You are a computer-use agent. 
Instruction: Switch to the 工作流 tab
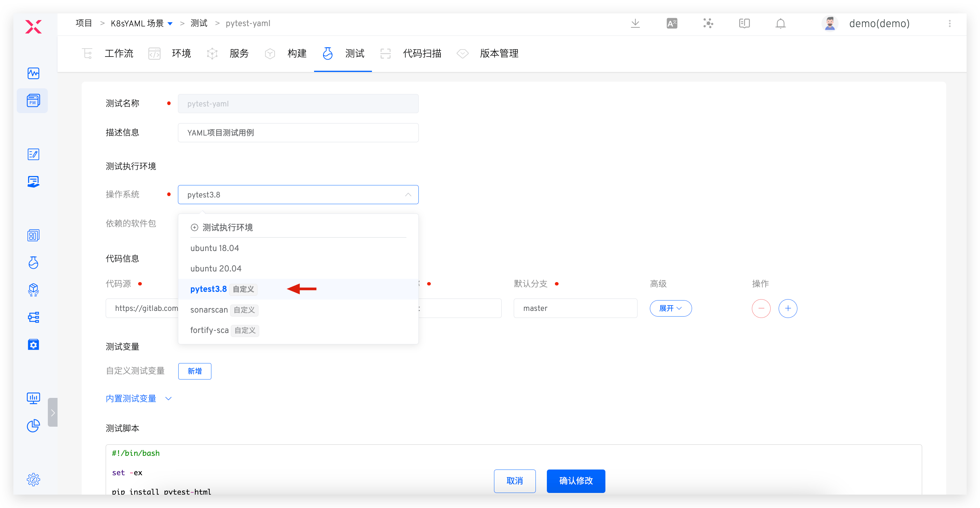pyautogui.click(x=108, y=53)
